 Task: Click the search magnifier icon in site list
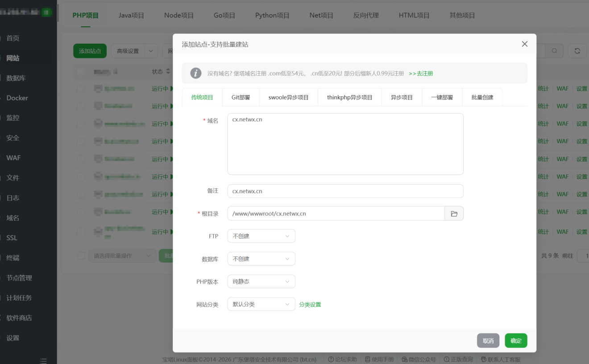(x=554, y=51)
